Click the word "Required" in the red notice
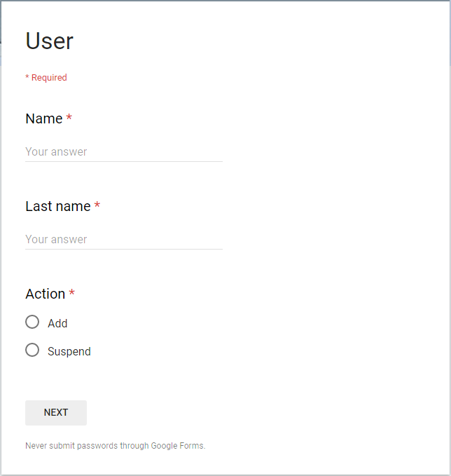The height and width of the screenshot is (476, 451). click(x=49, y=78)
